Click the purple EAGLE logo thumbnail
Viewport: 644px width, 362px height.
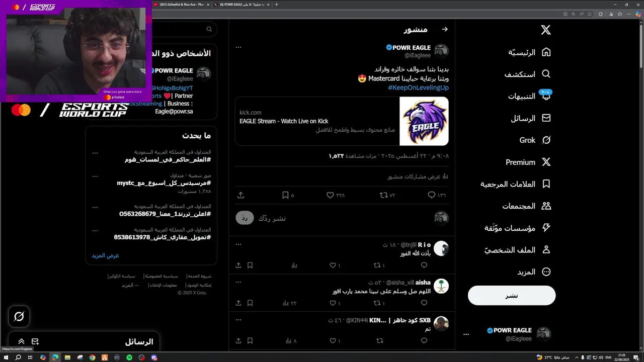(424, 121)
